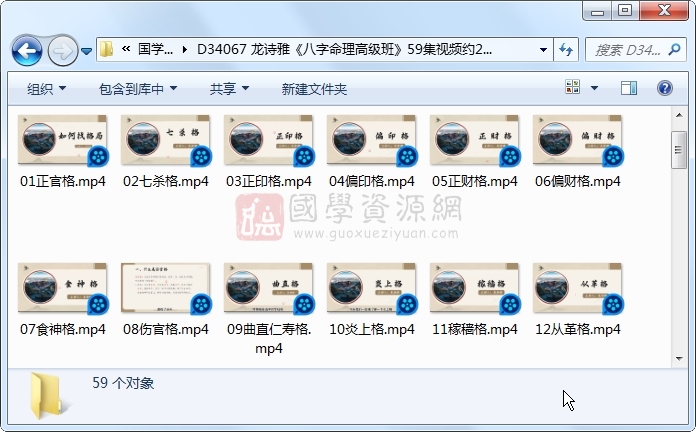Select thumbnail of 04偏印格.mp4
The image size is (696, 432).
[x=372, y=141]
